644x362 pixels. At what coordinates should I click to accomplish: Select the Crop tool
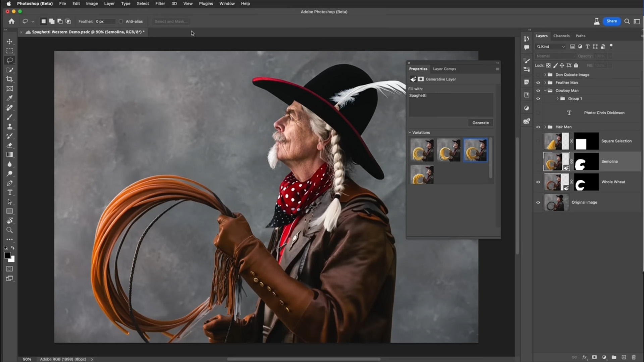point(10,79)
